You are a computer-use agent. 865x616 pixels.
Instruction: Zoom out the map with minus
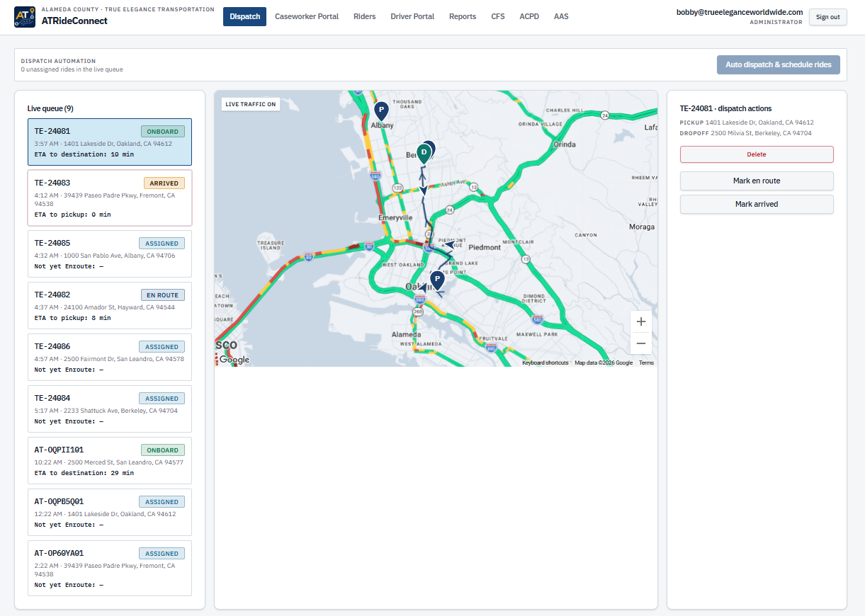click(x=641, y=343)
